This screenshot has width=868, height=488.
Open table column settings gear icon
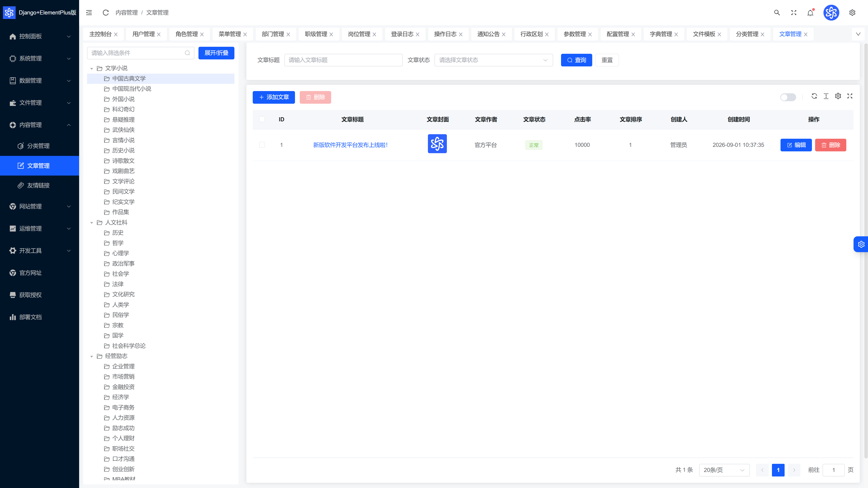838,96
